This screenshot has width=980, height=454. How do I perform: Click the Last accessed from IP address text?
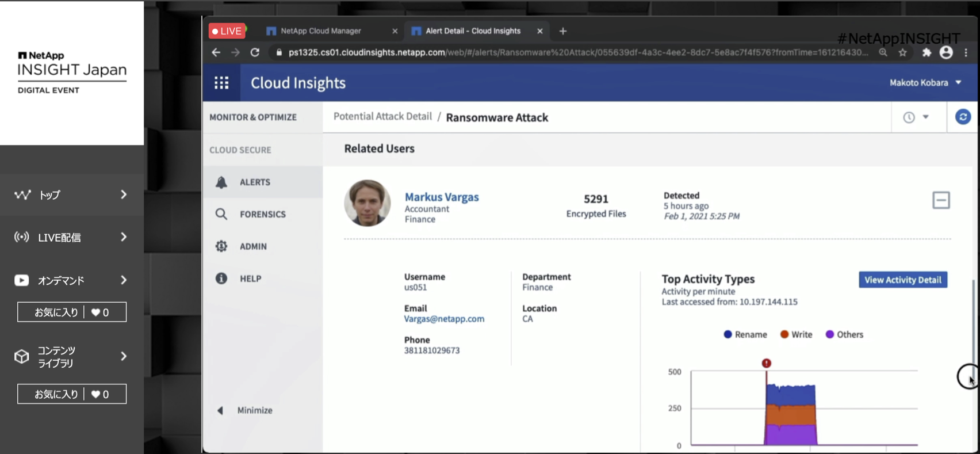[729, 302]
